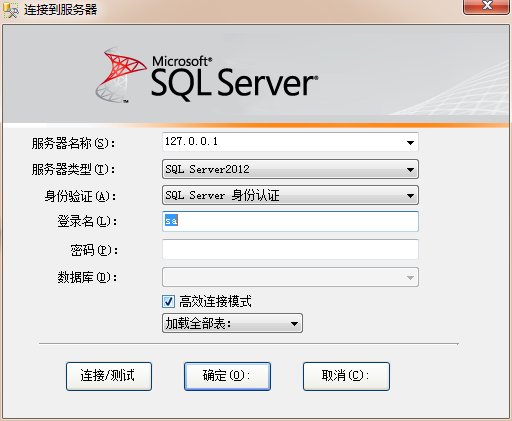
Task: Click the 身份验证(A) label
Action: coord(80,196)
